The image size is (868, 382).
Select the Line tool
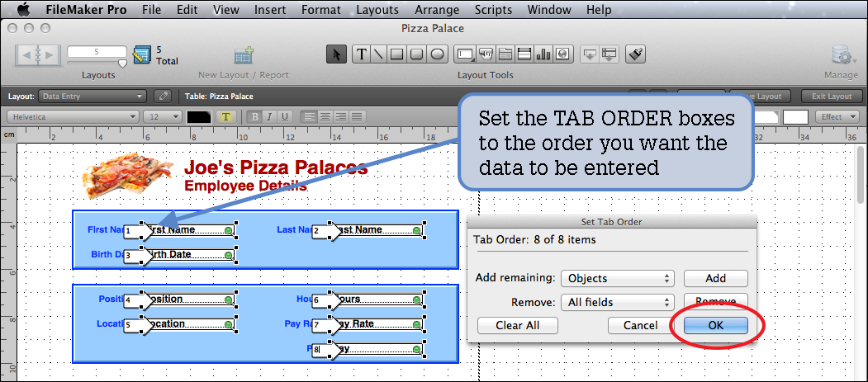[x=378, y=54]
